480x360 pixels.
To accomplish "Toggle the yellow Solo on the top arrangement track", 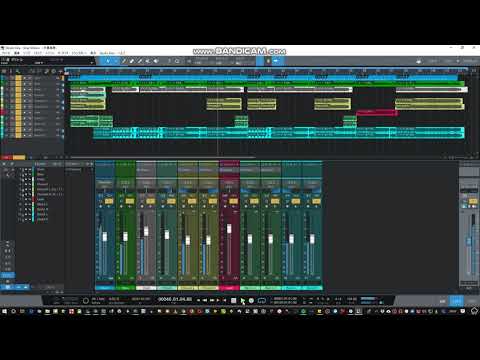I will point(19,78).
